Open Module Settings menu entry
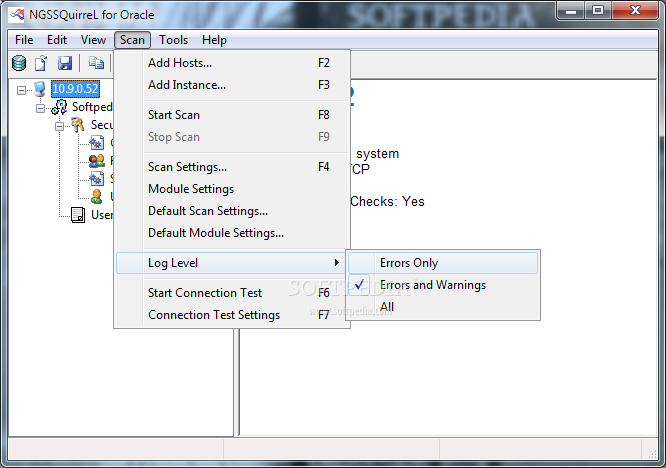 [232, 189]
